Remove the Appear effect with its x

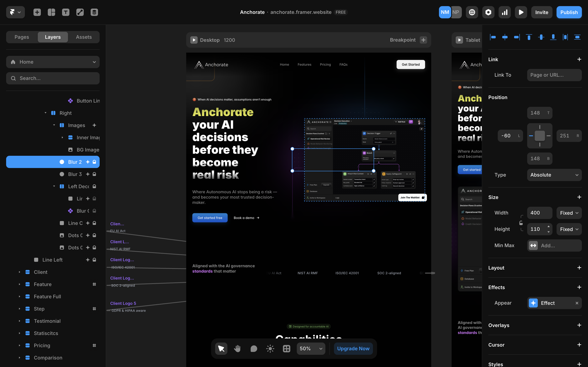pyautogui.click(x=577, y=303)
